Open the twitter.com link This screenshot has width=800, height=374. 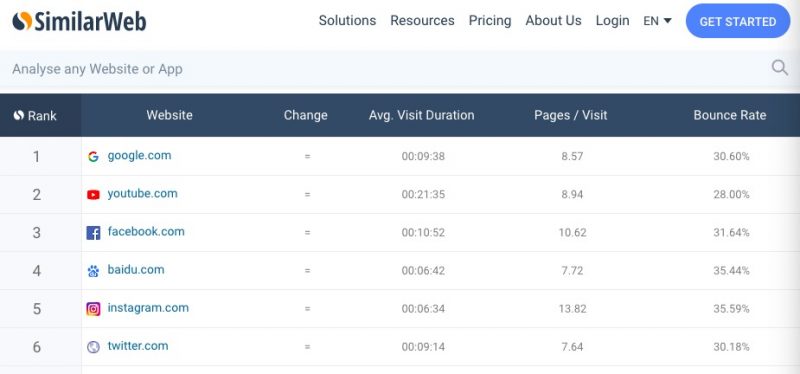[138, 346]
